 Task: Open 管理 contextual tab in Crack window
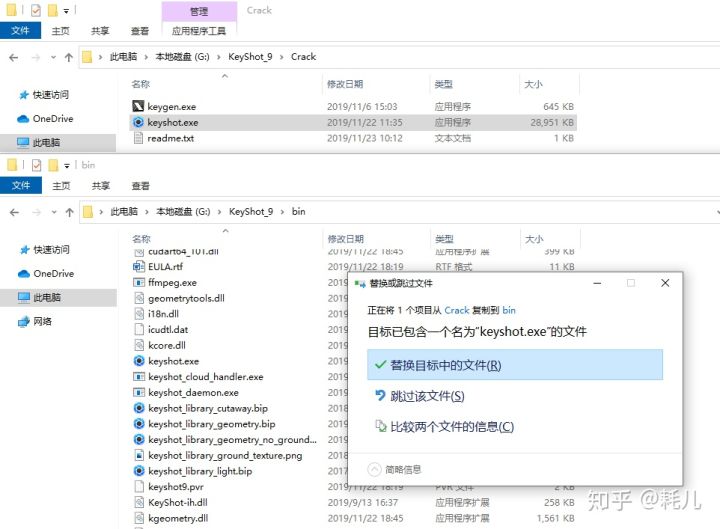(x=199, y=11)
